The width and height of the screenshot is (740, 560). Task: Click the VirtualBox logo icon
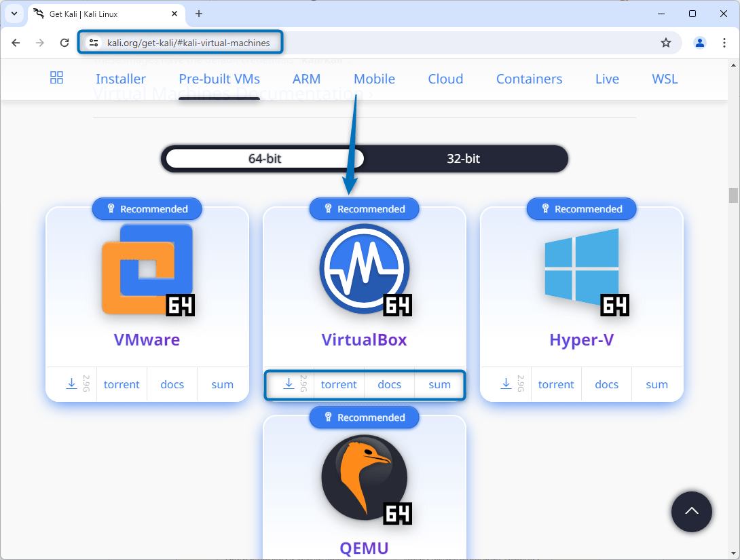point(364,269)
